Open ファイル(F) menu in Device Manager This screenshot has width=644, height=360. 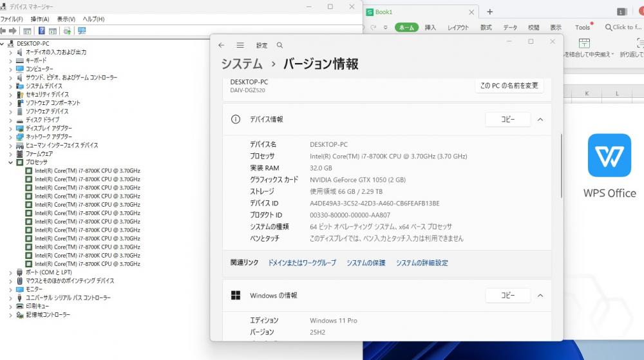click(12, 19)
